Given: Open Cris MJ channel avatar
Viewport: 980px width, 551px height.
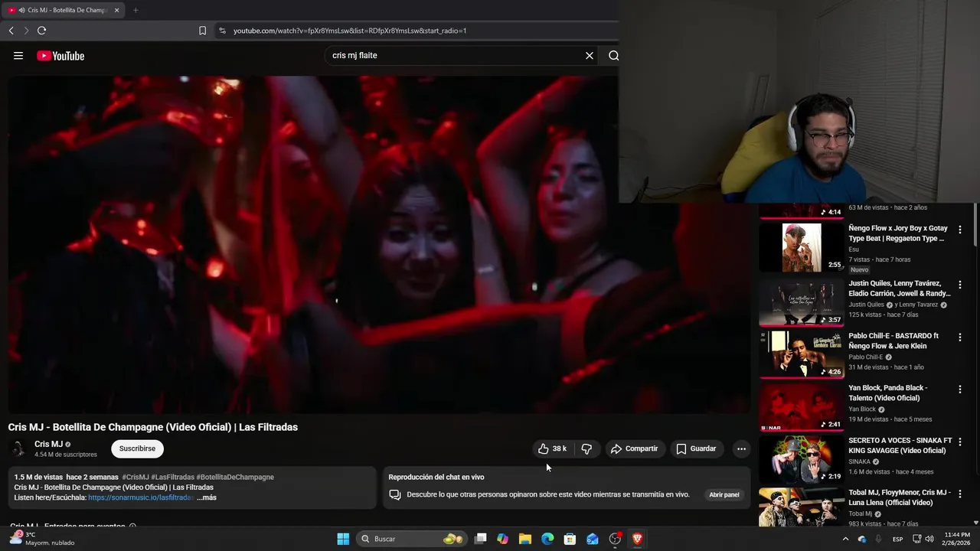Looking at the screenshot, I should 17,449.
